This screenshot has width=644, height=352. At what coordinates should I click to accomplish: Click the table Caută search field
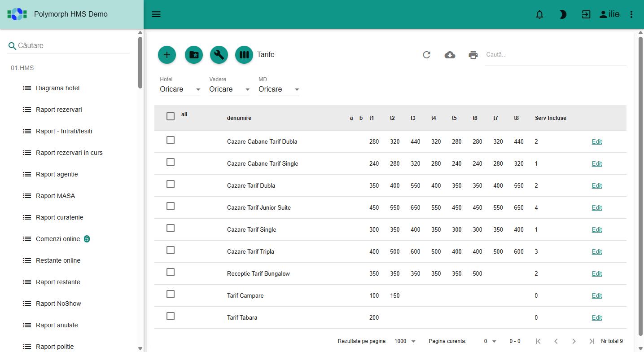click(556, 55)
